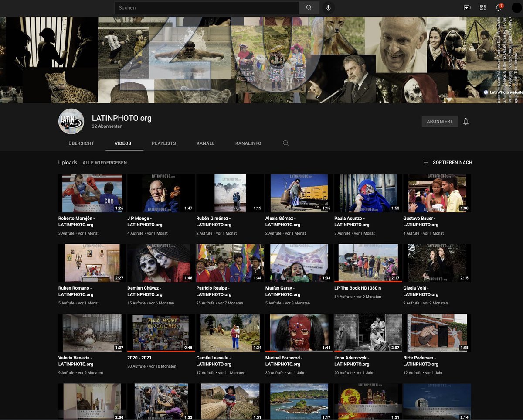The image size is (523, 420).
Task: Open LP The Book video thumbnail
Action: click(x=368, y=263)
